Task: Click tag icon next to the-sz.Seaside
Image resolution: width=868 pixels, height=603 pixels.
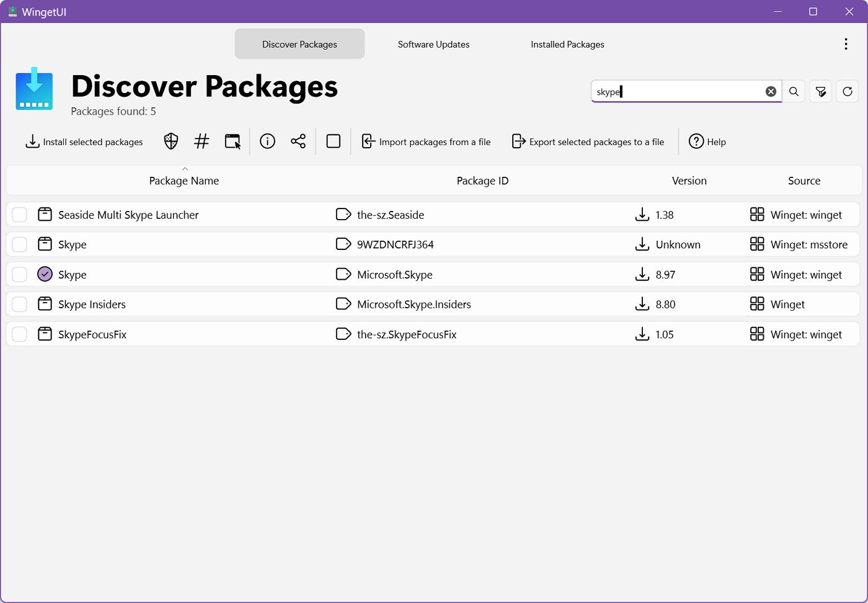Action: 343,215
